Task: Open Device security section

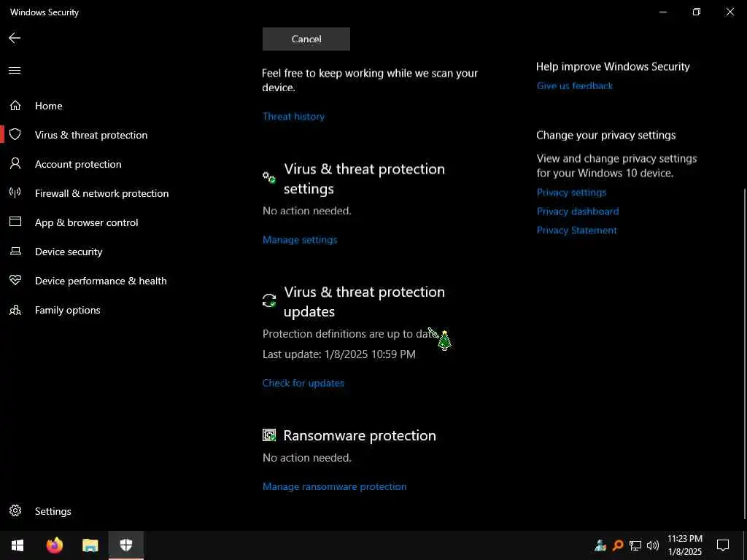Action: click(69, 252)
